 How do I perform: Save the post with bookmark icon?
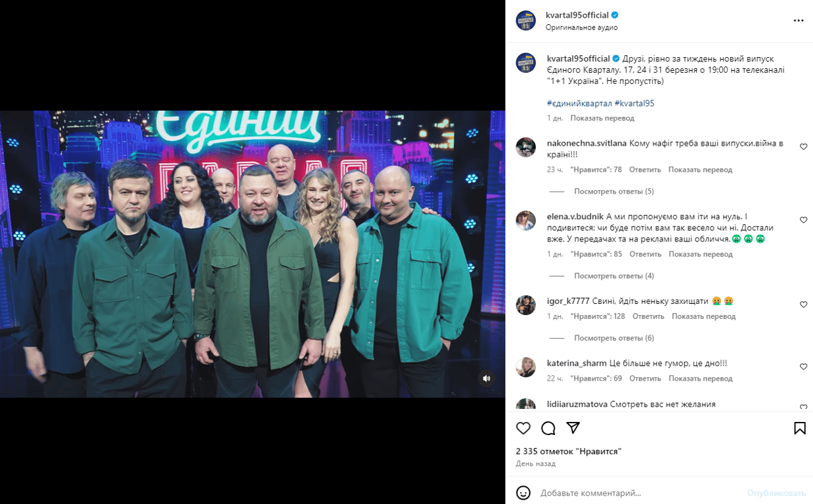coord(800,428)
